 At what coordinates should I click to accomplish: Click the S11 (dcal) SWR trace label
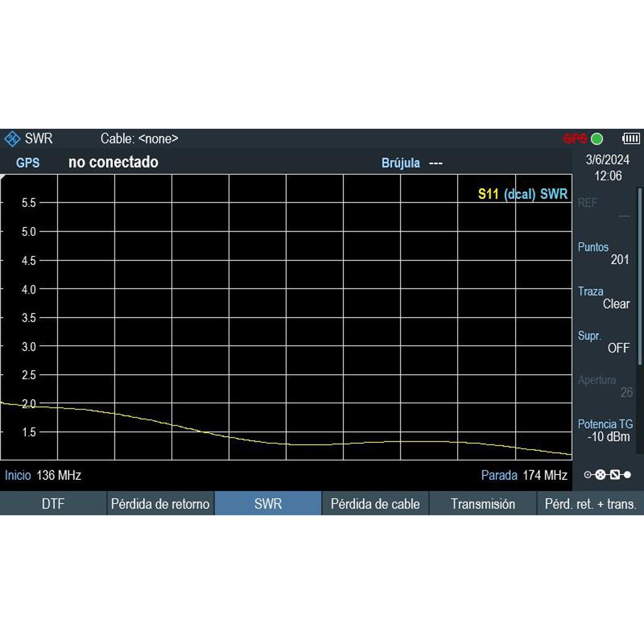[523, 194]
